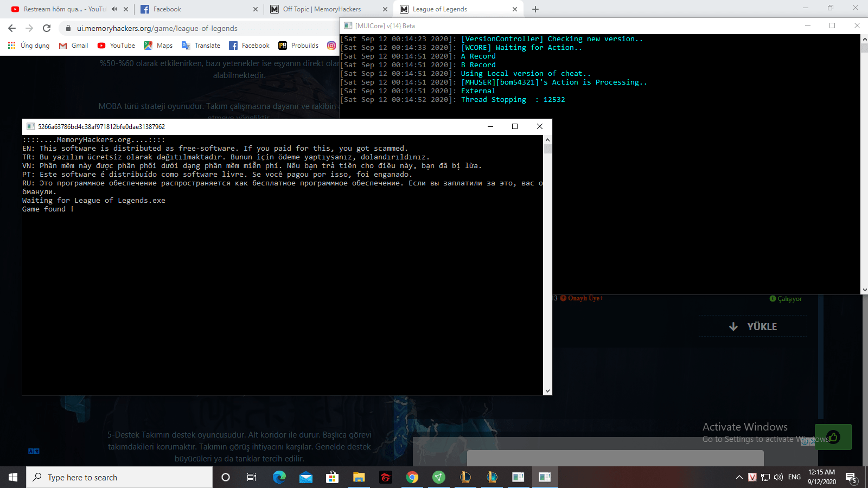Open File Explorer from the taskbar
This screenshot has width=868, height=488.
(359, 477)
